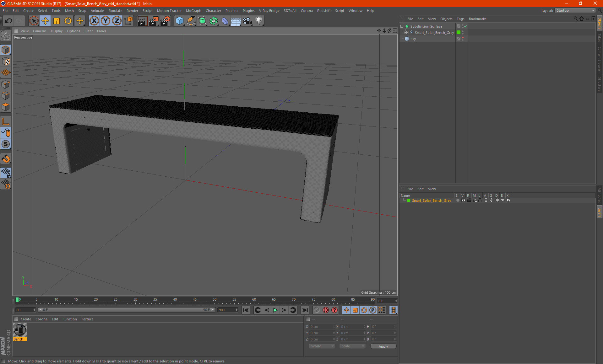Viewport: 603px width, 364px height.
Task: Select the Move tool in the toolbar
Action: [45, 21]
